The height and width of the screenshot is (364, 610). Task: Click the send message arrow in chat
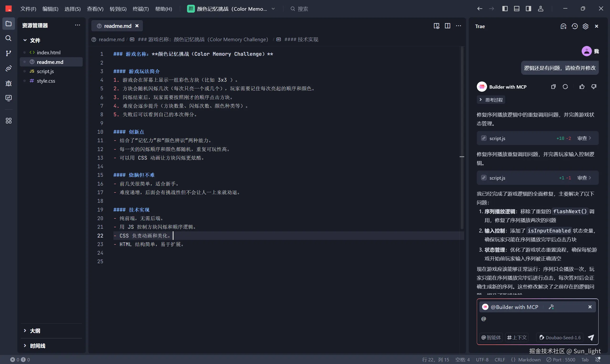[x=591, y=338]
